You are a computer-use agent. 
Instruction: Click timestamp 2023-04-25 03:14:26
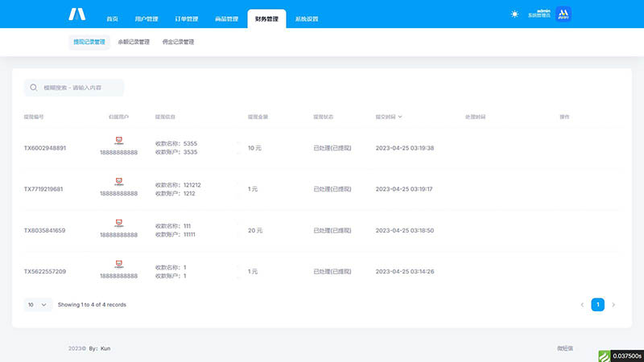pyautogui.click(x=405, y=272)
